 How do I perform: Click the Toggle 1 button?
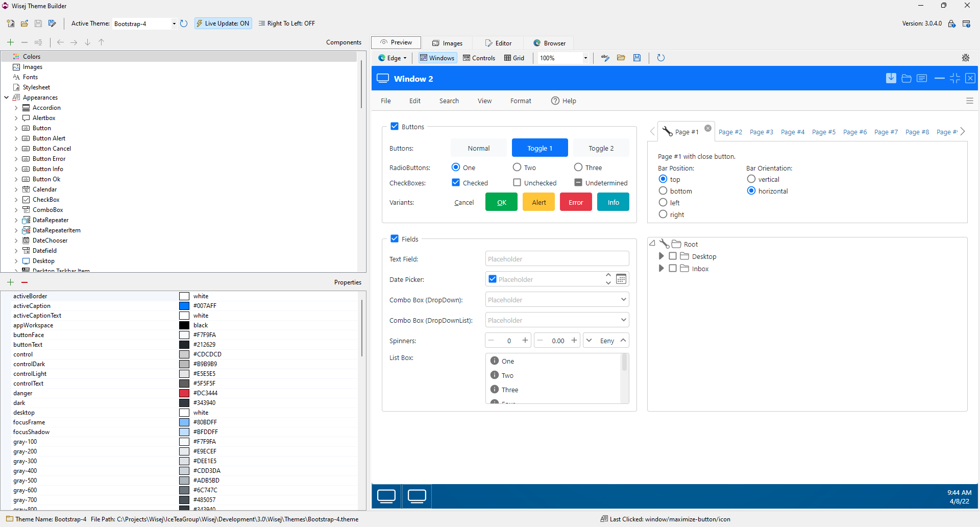point(540,148)
